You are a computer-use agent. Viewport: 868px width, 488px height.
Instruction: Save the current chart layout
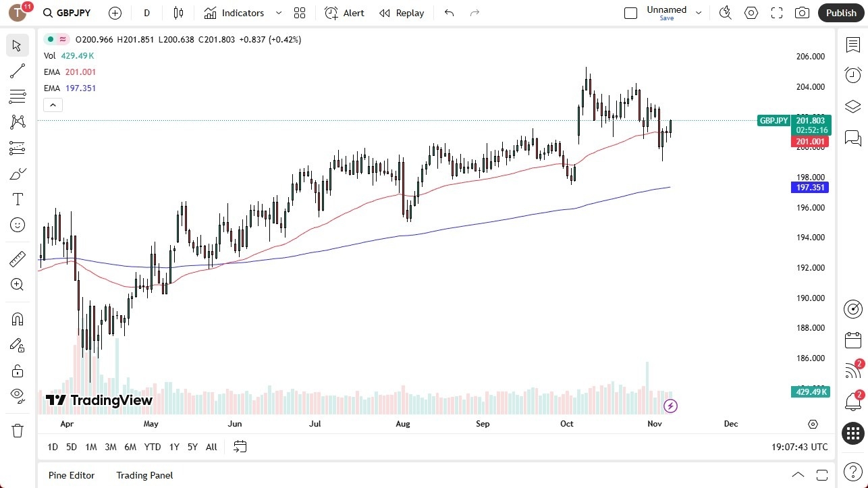(666, 18)
